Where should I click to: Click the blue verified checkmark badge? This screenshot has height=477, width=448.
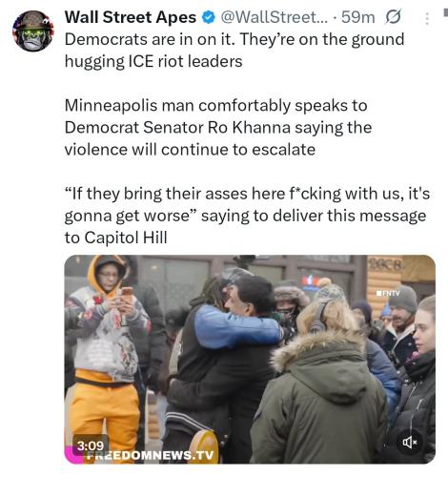click(209, 17)
